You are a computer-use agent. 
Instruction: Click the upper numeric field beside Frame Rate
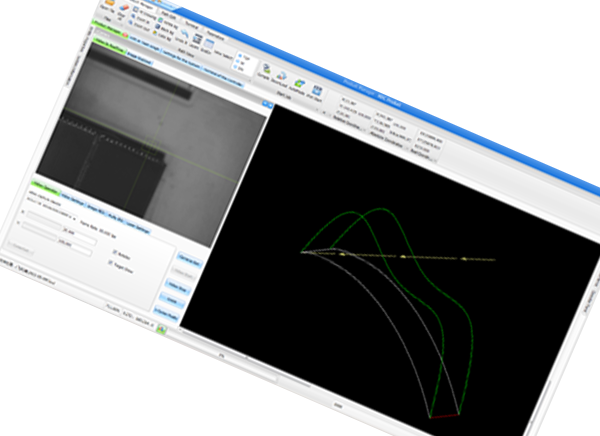pos(81,234)
